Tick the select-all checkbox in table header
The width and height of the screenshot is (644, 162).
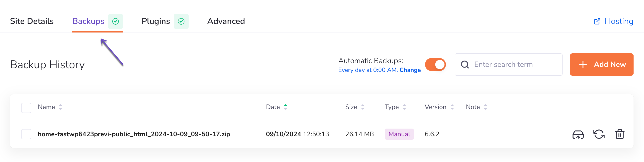[x=26, y=108]
